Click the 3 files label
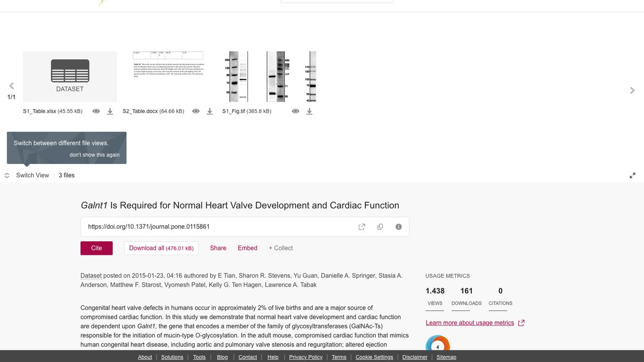This screenshot has width=644, height=362. point(66,175)
